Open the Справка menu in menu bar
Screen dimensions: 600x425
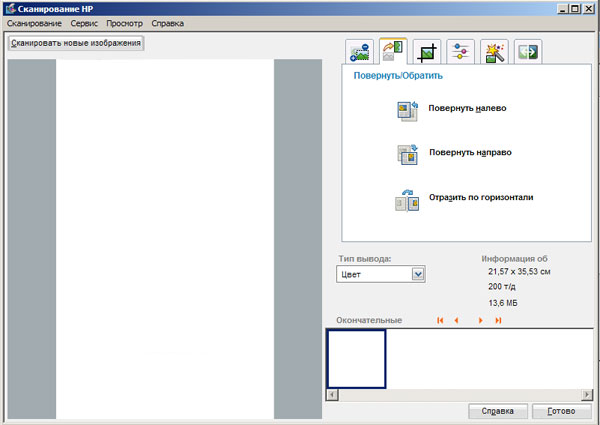(168, 23)
